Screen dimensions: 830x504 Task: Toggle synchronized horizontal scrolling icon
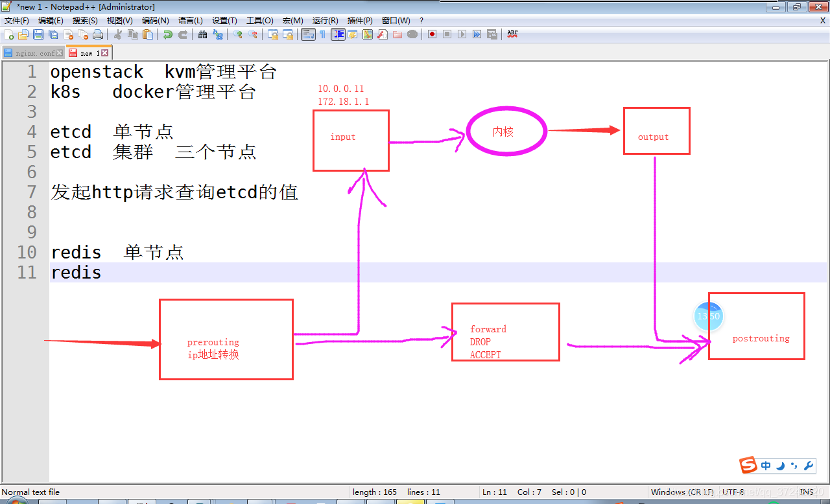pyautogui.click(x=287, y=34)
